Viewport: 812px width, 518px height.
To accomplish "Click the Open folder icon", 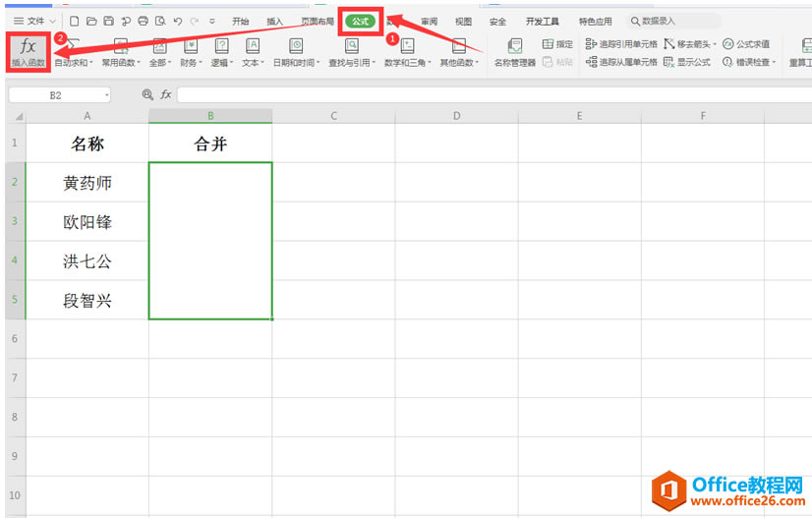I will [91, 22].
